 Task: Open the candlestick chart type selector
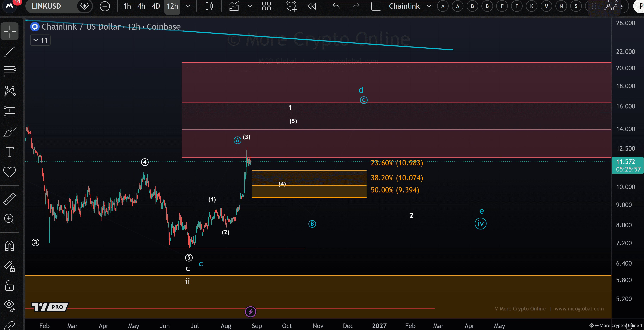click(x=209, y=6)
